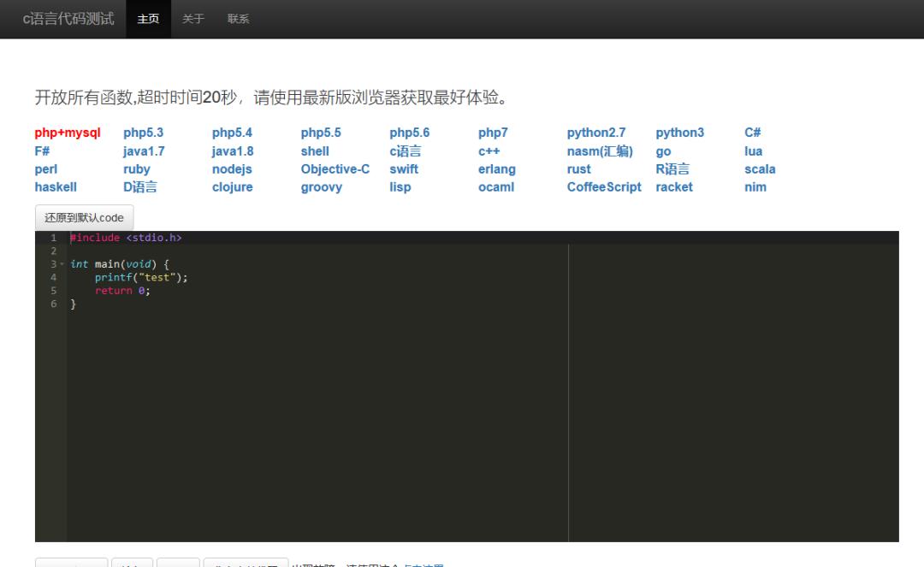Select python3 language
Screen dimensions: 924x567
point(680,133)
